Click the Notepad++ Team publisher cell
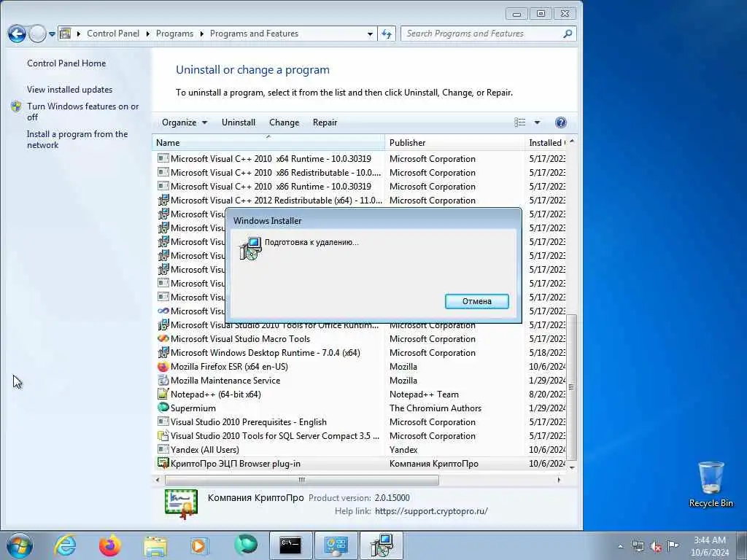This screenshot has width=747, height=560. coord(424,394)
